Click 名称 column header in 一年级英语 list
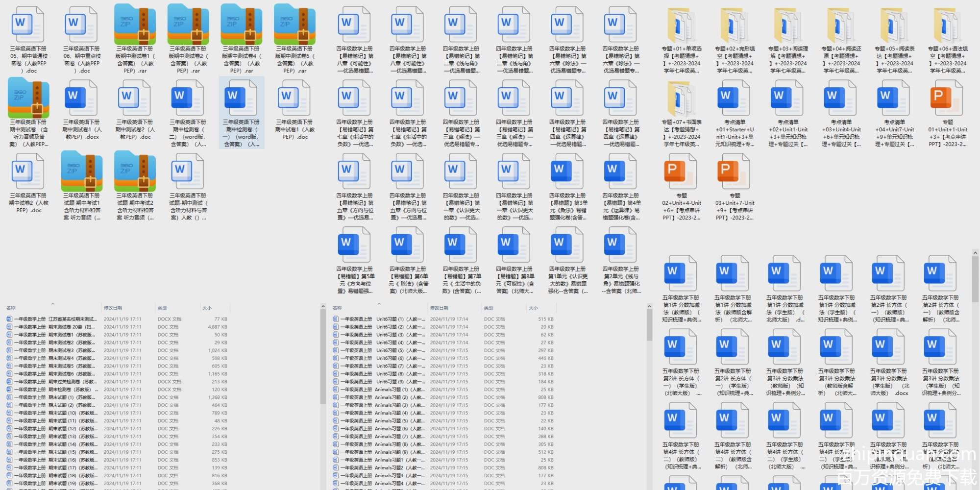This screenshot has height=490, width=980. point(337,308)
